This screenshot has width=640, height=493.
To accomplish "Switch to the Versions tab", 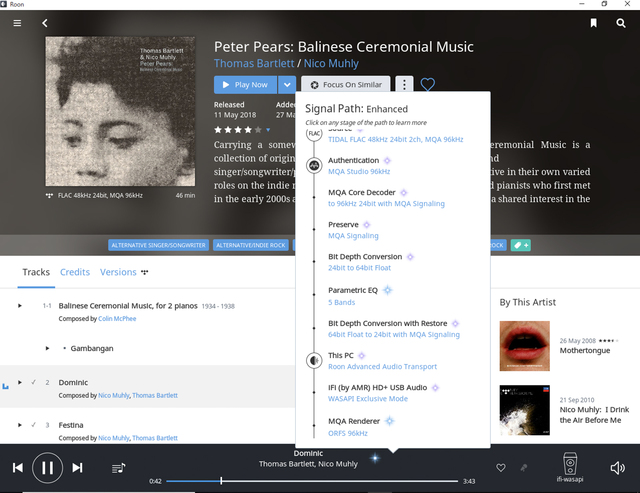I will tap(118, 272).
